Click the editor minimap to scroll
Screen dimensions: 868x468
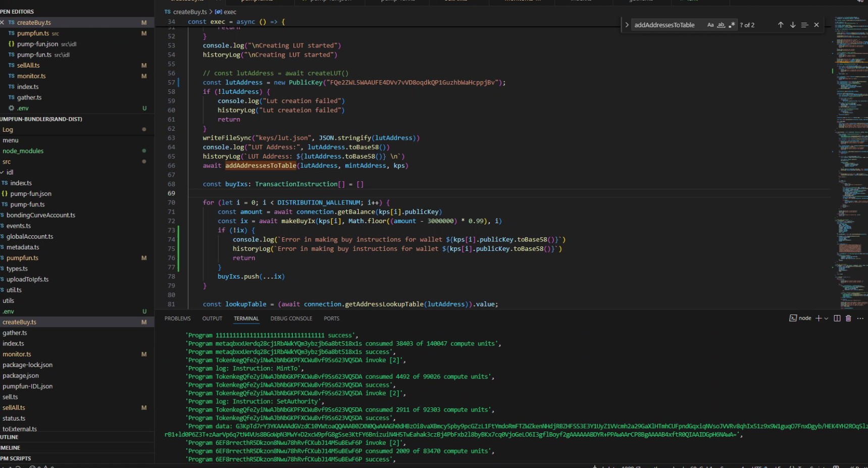coord(850,151)
